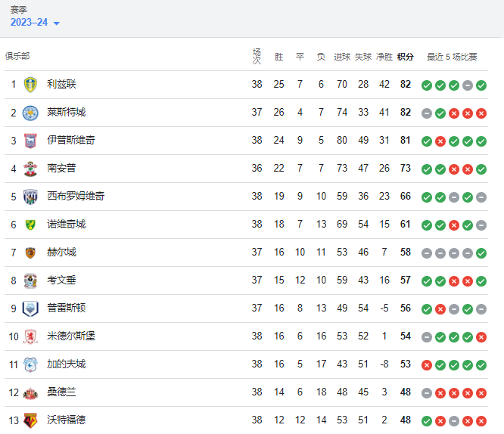
Task: Click 南安普's matches played value 36
Action: tap(257, 168)
